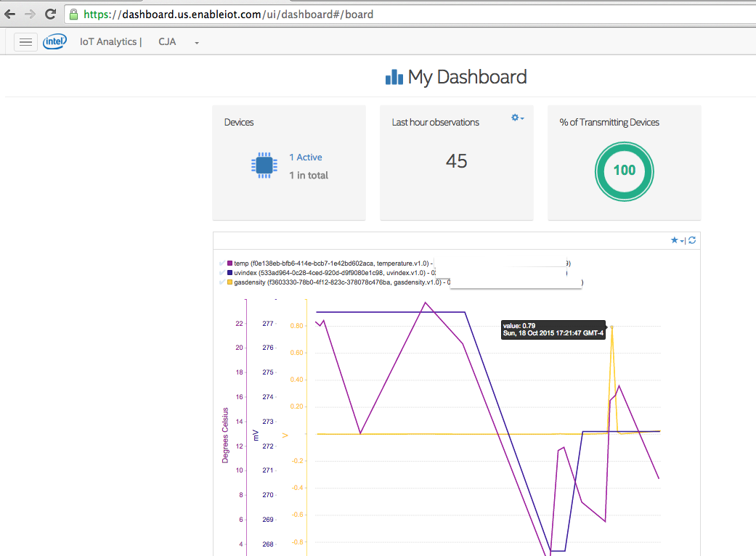This screenshot has width=756, height=556.
Task: Expand the CJA account dropdown arrow
Action: click(197, 43)
